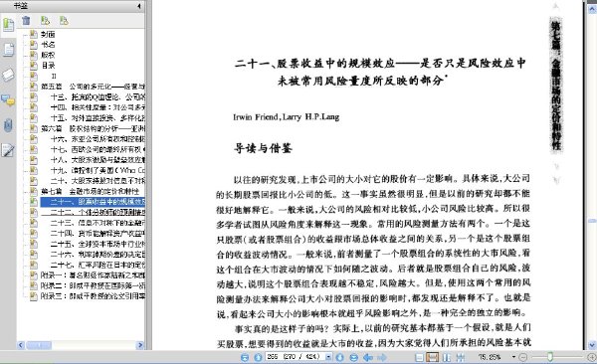
Task: Open bookmark 二十五、全球资本市场
Action: pos(98,244)
